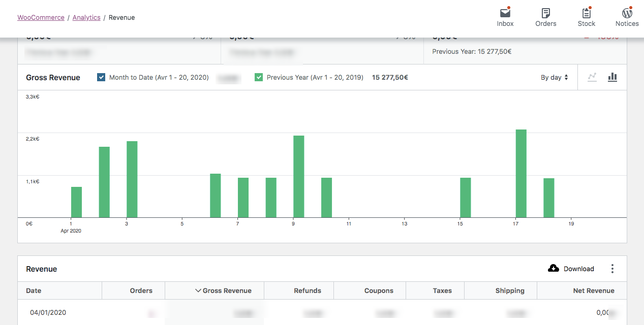Switch to bar chart view
Screen dimensions: 644x325
click(612, 77)
